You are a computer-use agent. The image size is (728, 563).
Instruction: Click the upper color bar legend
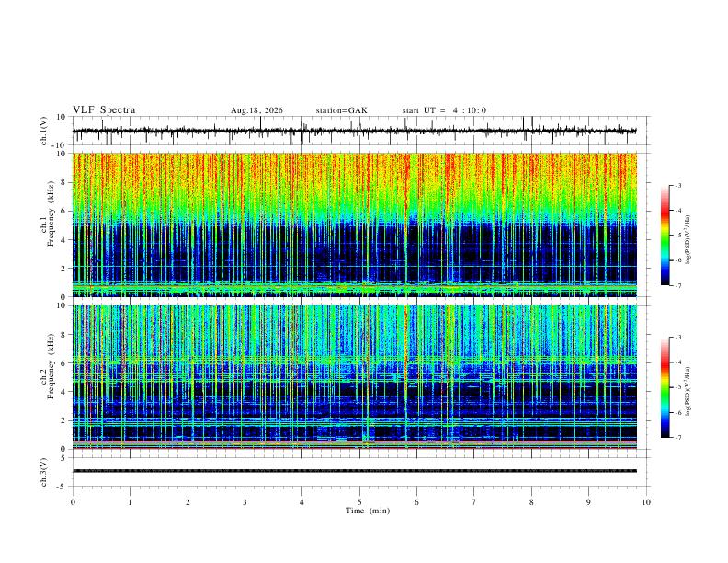click(x=665, y=236)
